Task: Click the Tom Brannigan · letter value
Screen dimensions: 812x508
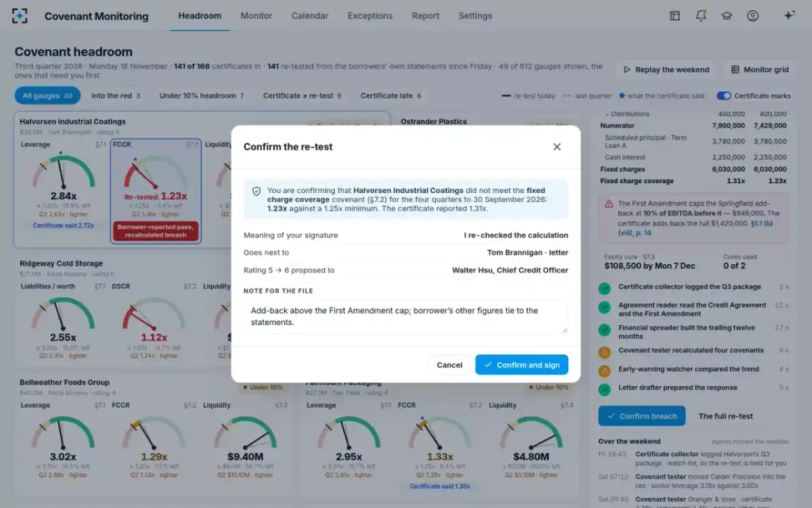Action: coord(528,253)
